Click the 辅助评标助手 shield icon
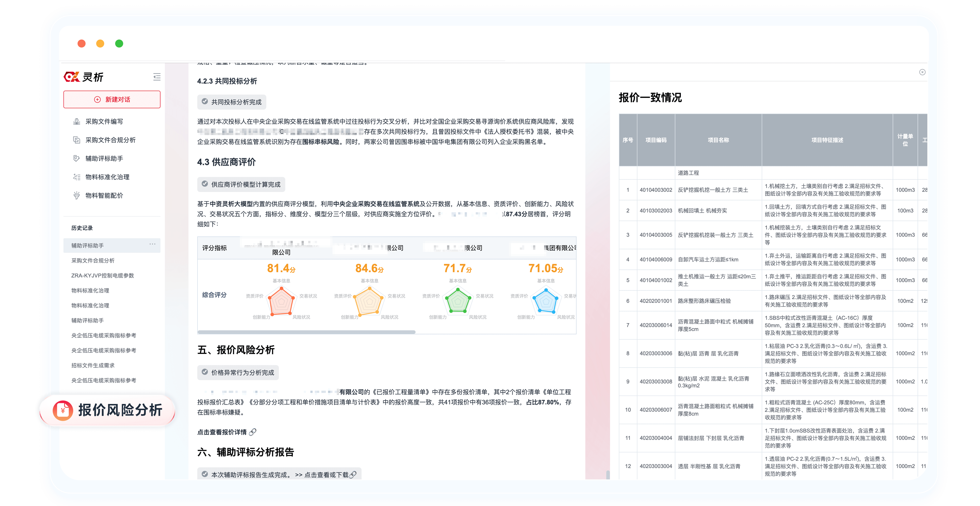Screen dimensions: 980x506 tap(77, 158)
